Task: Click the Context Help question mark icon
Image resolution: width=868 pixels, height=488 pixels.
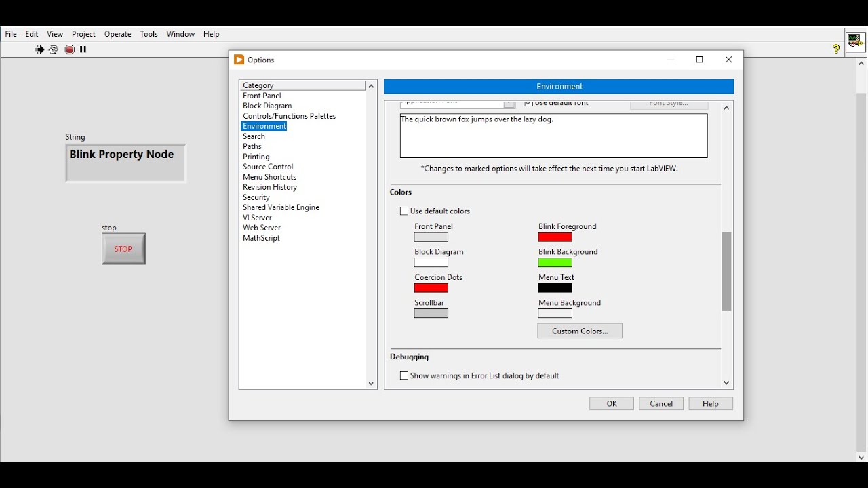Action: 836,49
